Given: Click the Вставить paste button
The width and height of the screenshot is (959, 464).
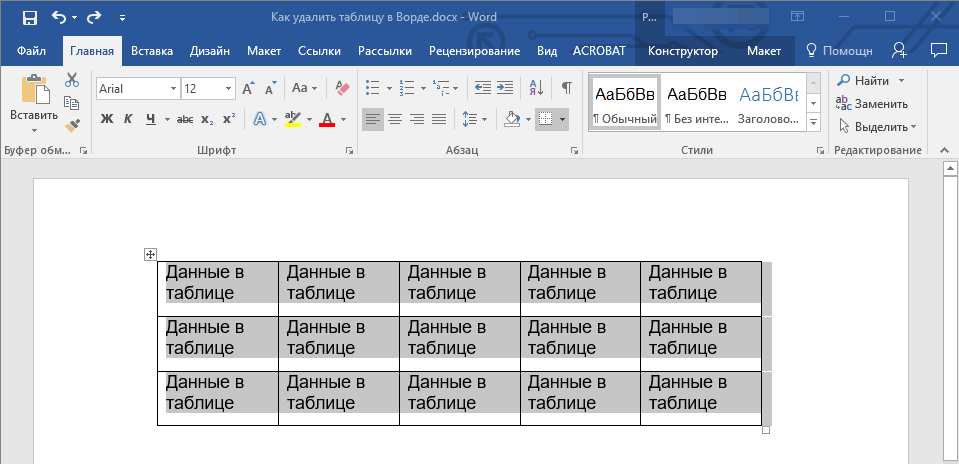Looking at the screenshot, I should (34, 104).
